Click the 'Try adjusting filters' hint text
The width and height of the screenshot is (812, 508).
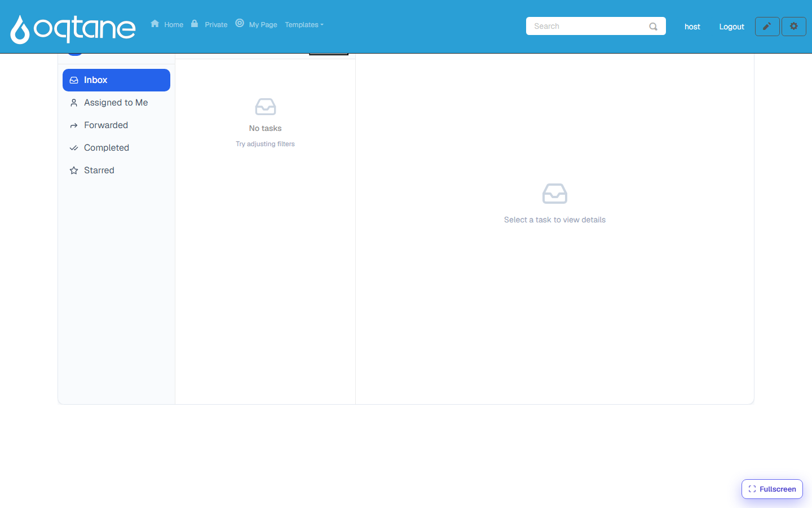pos(265,144)
